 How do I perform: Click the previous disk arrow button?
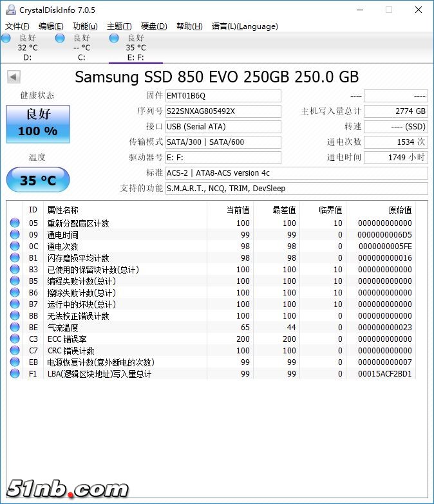coord(13,77)
